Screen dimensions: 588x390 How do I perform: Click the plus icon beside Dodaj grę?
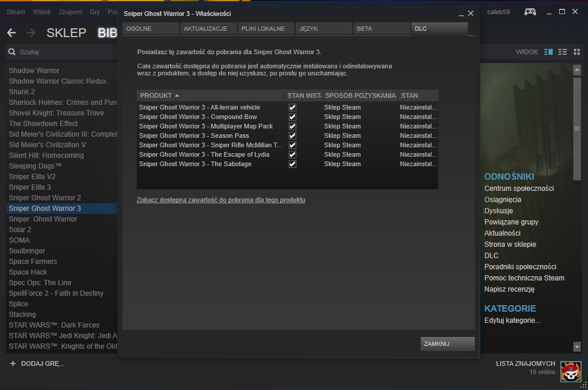(x=13, y=363)
